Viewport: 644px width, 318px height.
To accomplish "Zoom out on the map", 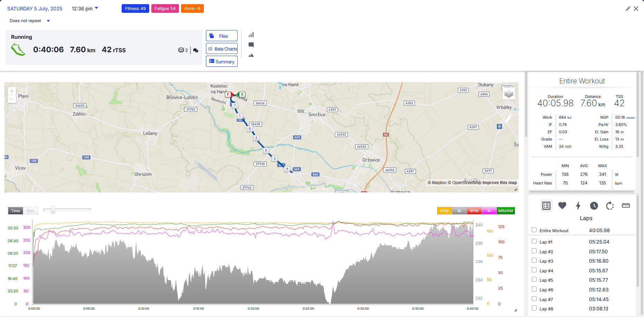I will click(12, 99).
